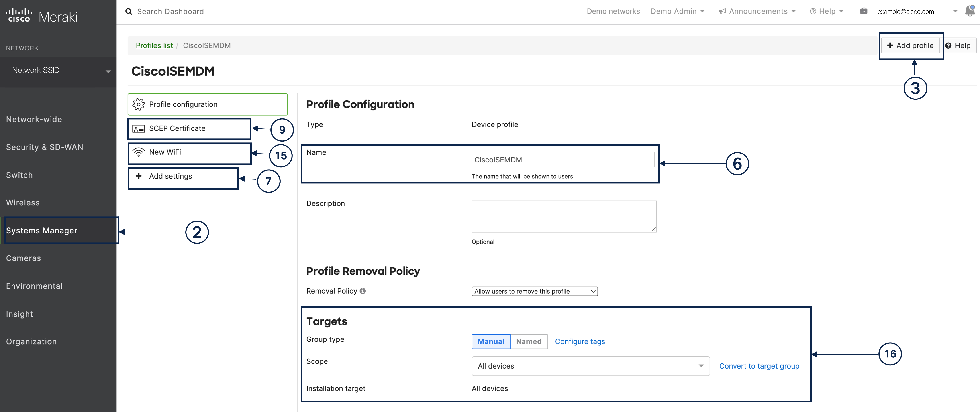980x412 pixels.
Task: Click the plus icon beside Add settings
Action: pos(139,176)
